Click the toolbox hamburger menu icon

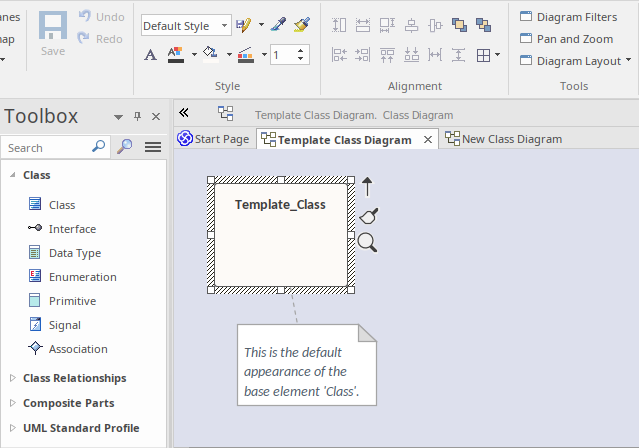[x=153, y=147]
